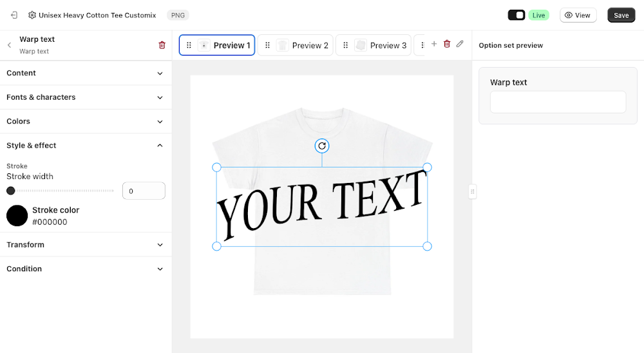Add a new preview with plus icon

point(433,44)
